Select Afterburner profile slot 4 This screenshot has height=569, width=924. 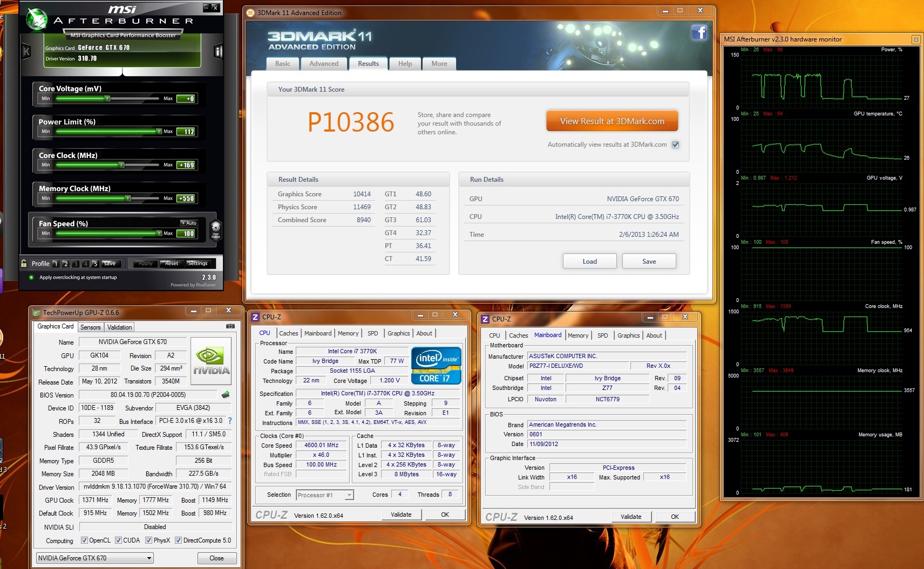point(85,264)
